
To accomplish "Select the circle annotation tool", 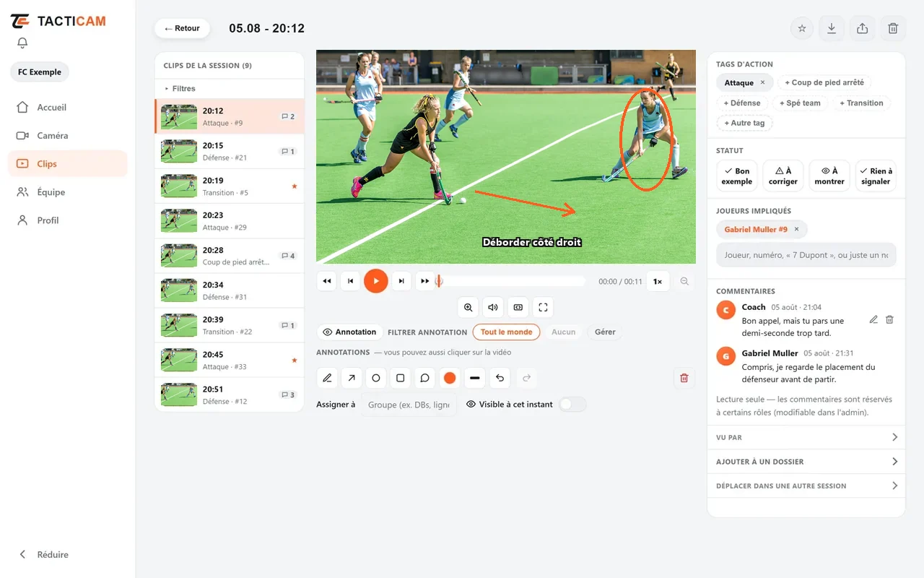I will [x=376, y=378].
